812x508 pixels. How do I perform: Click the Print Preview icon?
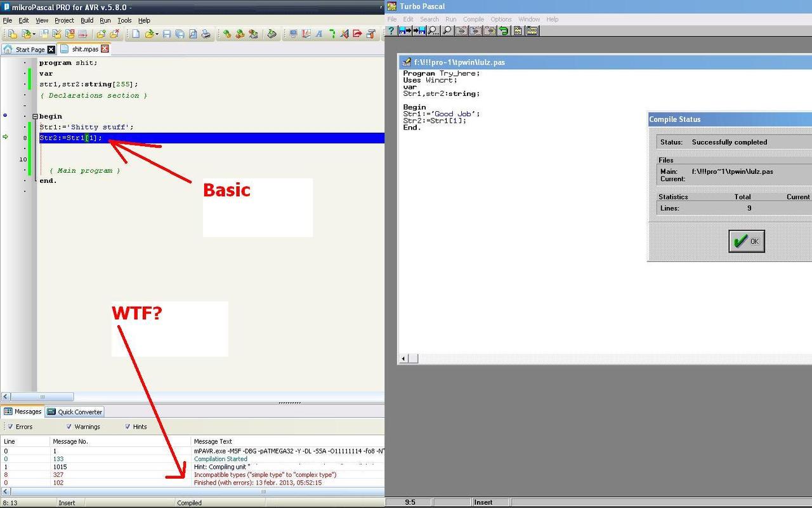click(x=193, y=34)
